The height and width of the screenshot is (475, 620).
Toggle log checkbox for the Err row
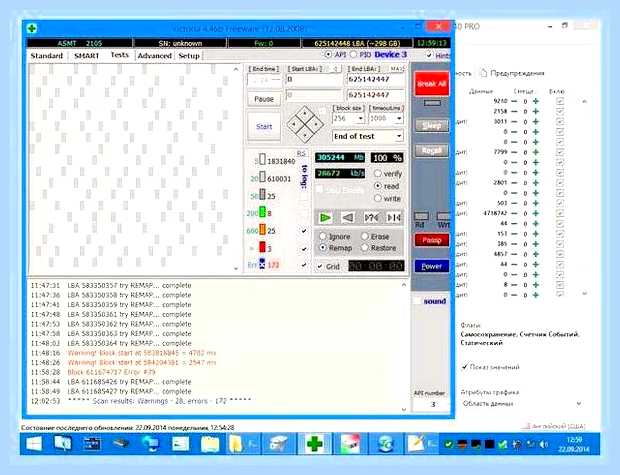pyautogui.click(x=304, y=265)
